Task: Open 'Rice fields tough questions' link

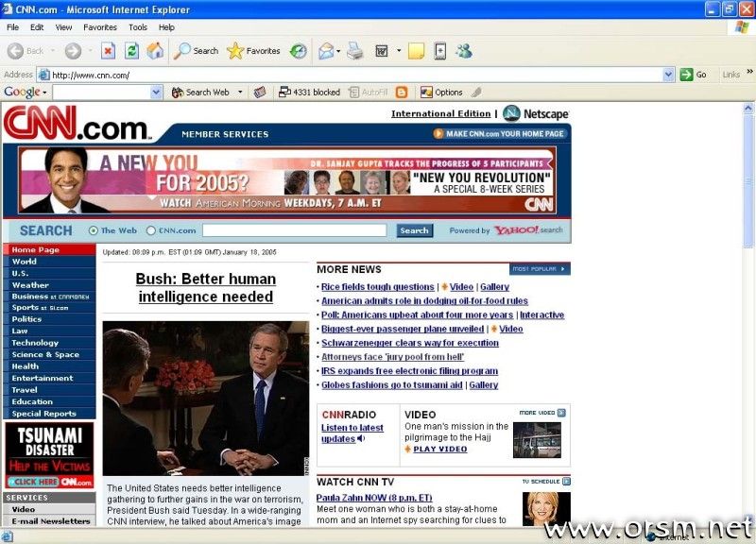Action: click(x=377, y=287)
